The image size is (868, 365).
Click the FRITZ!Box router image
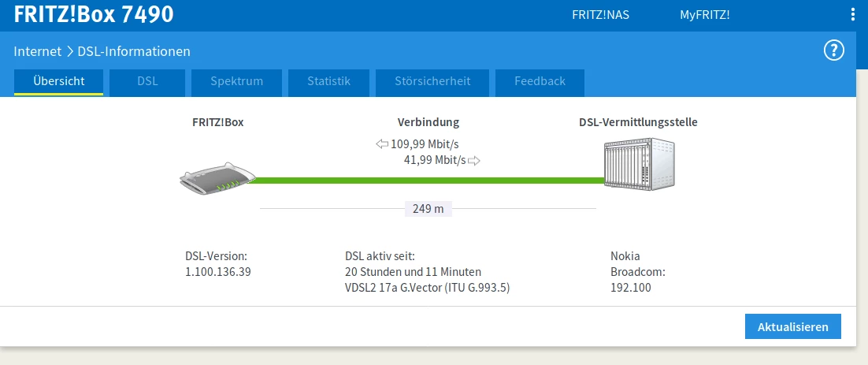217,179
